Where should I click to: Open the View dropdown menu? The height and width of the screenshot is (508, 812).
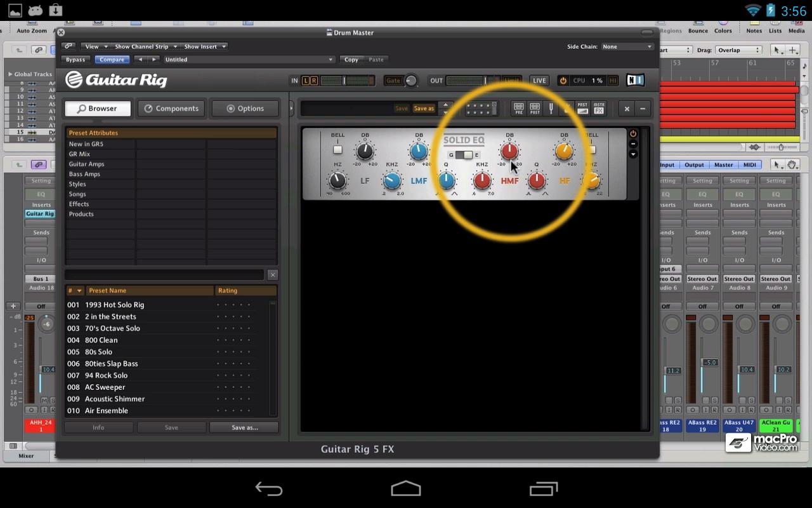(95, 46)
